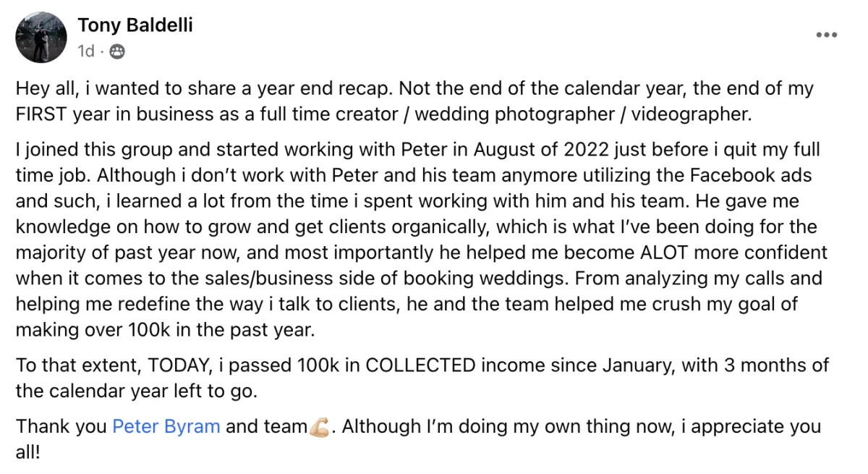Open the Peter Byram tagged profile
The width and height of the screenshot is (868, 474).
pos(166,426)
